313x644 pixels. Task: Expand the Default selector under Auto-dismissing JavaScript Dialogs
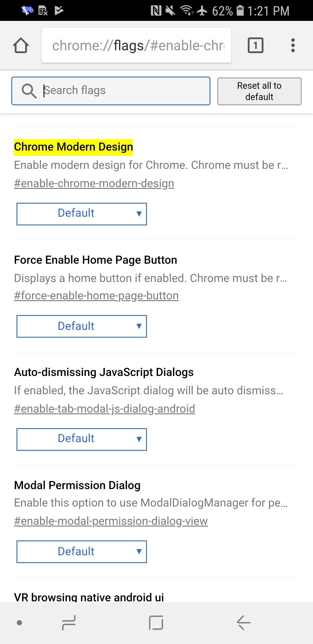81,439
